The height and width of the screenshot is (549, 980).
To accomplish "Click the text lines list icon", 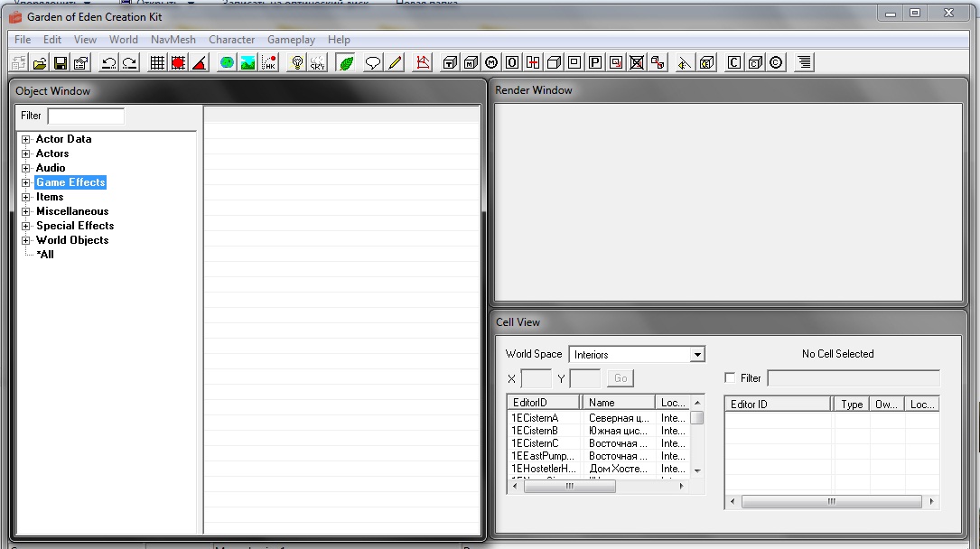I will [x=804, y=62].
